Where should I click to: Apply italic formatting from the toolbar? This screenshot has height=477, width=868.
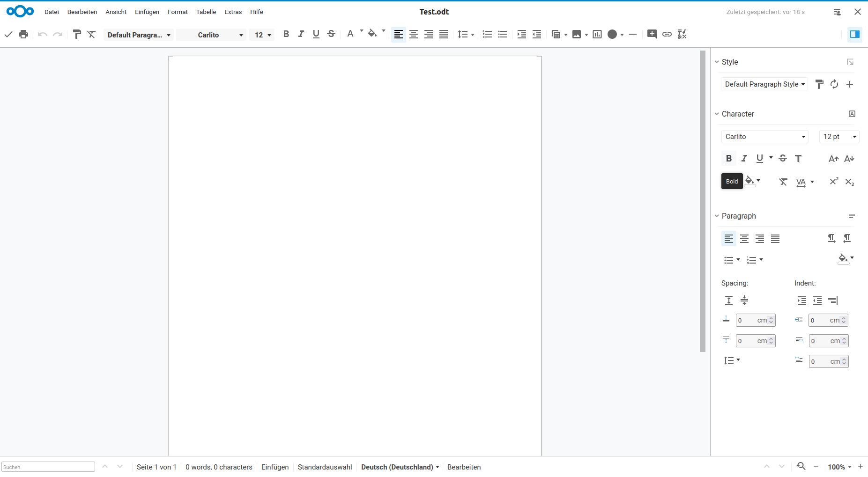click(301, 34)
